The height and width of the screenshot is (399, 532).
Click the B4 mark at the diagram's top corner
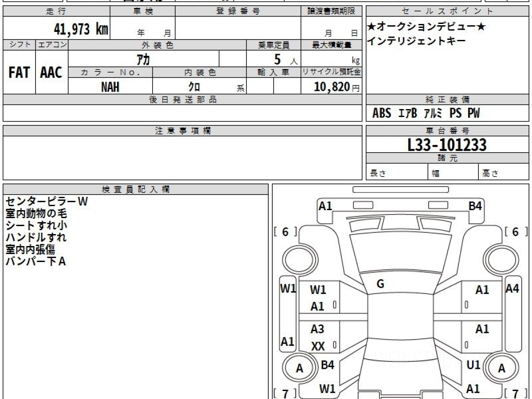[476, 206]
